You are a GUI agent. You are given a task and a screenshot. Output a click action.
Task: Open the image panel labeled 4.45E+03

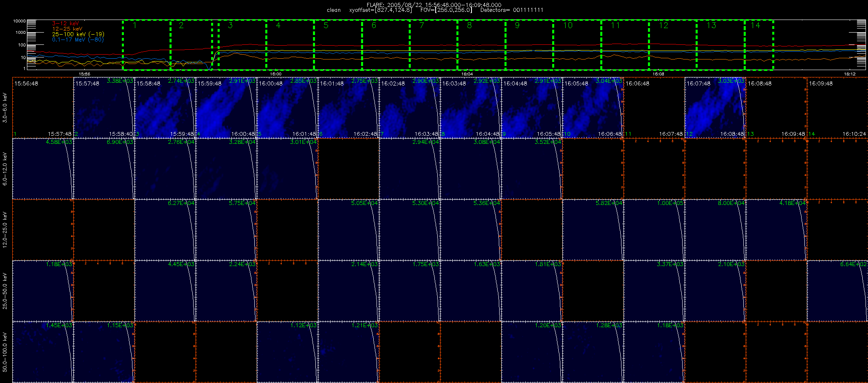165,291
